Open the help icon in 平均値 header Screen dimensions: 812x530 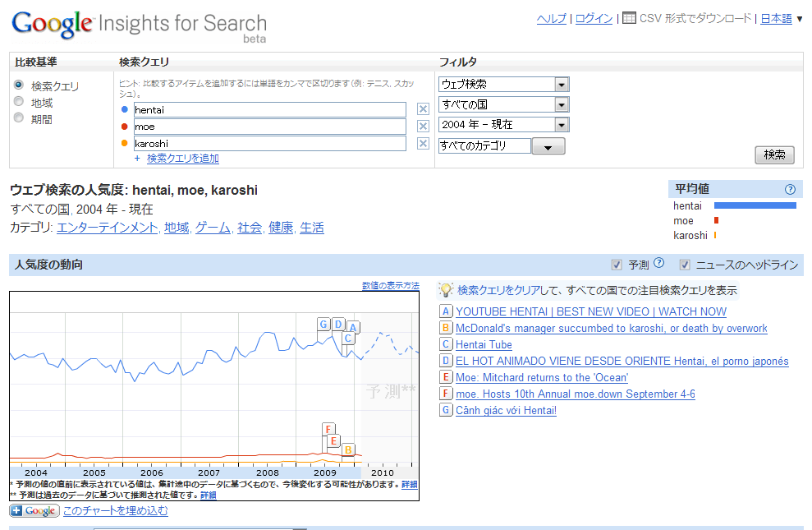tap(790, 189)
